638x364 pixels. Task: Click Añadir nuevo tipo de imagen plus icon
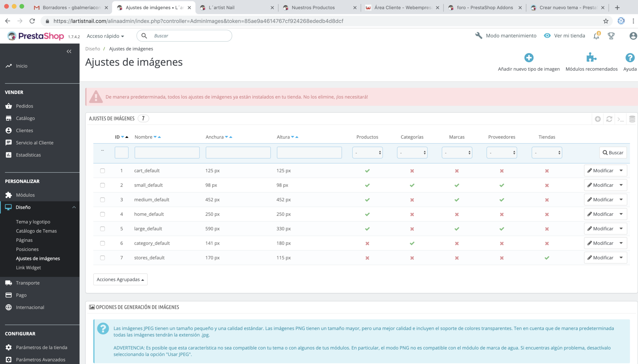[529, 58]
